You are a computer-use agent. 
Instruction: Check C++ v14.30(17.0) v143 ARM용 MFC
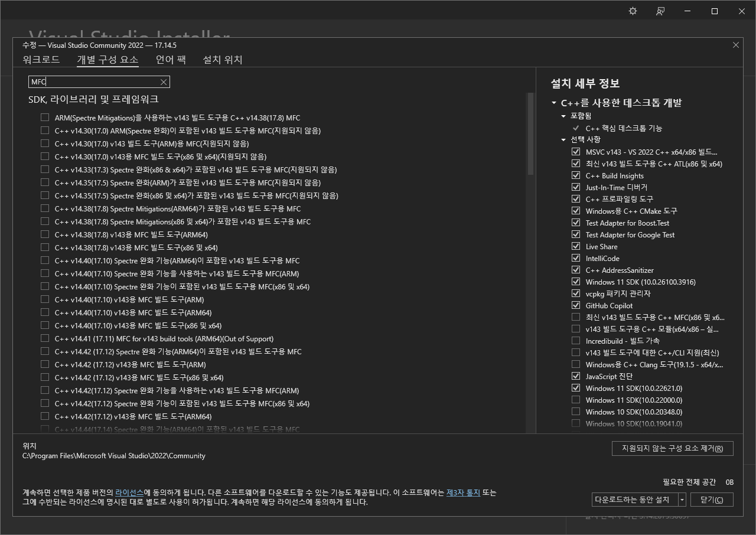coord(45,143)
